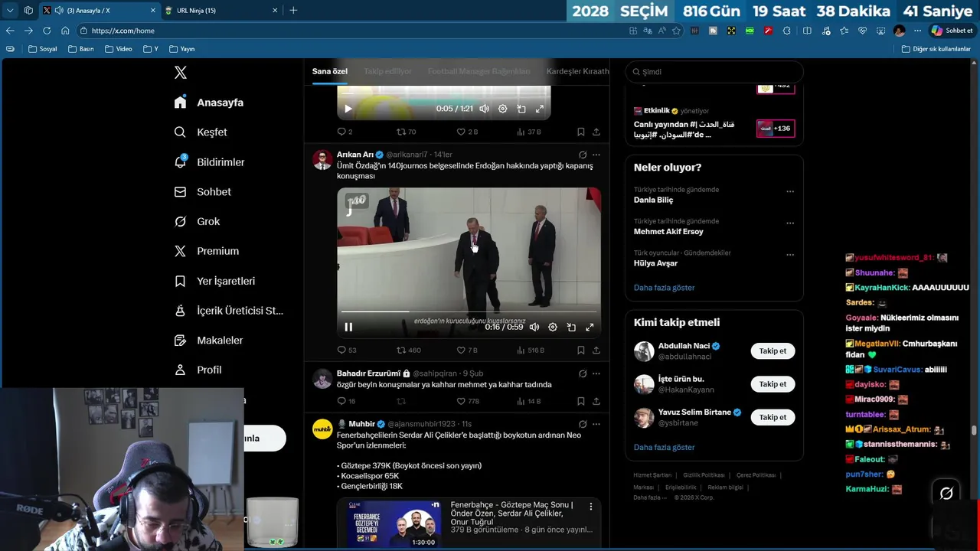The image size is (980, 551).
Task: Open options for Hülya Avşar trend
Action: [790, 255]
